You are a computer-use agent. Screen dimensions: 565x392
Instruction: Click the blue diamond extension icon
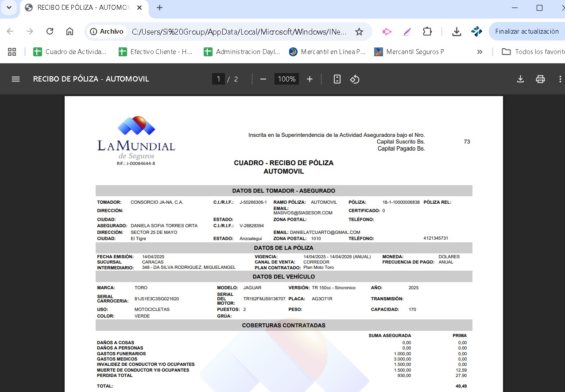coord(476,31)
